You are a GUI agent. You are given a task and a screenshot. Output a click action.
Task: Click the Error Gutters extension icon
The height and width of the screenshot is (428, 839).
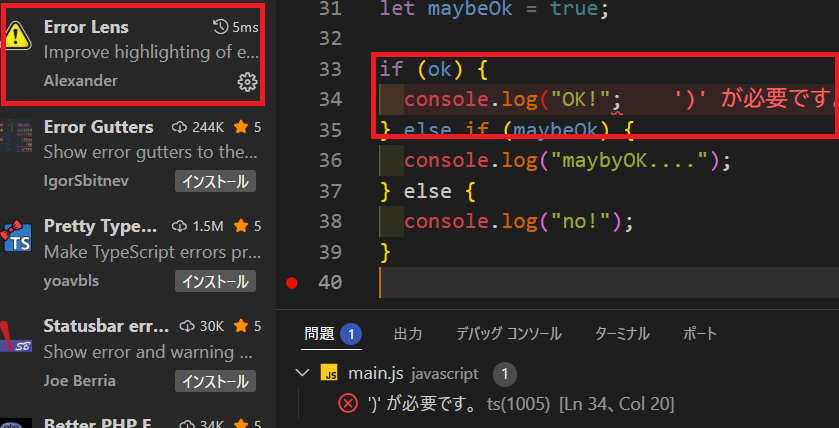coord(16,135)
